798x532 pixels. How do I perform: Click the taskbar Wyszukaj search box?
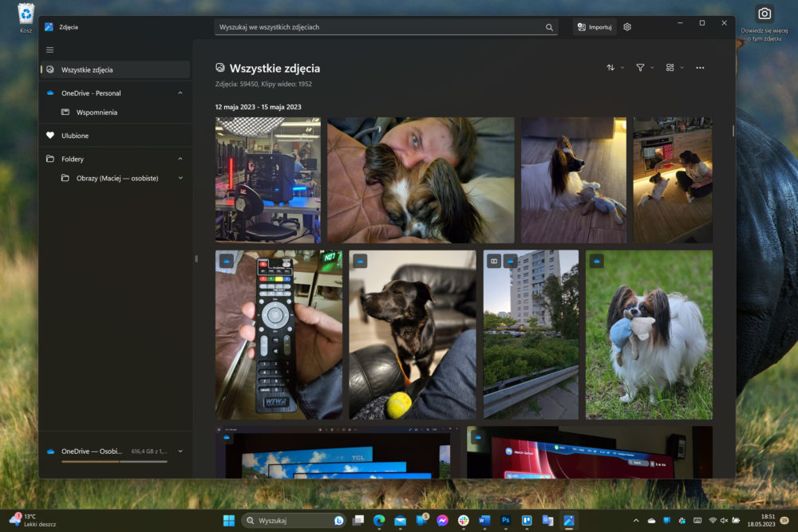tap(294, 520)
